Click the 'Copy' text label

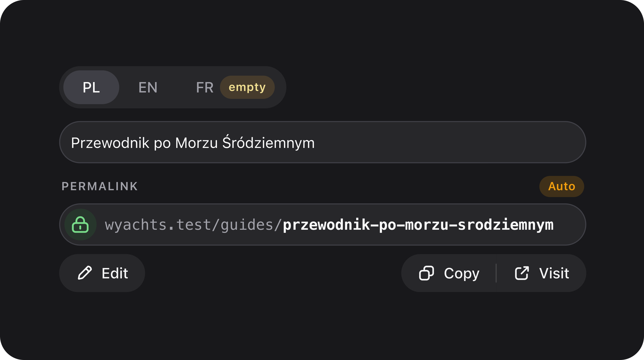pos(461,274)
